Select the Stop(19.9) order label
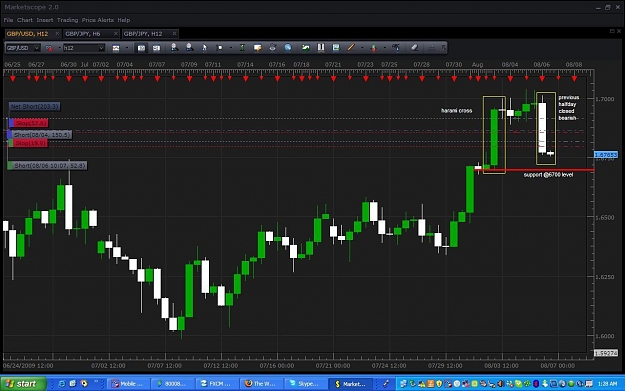The image size is (625, 391). click(x=28, y=143)
